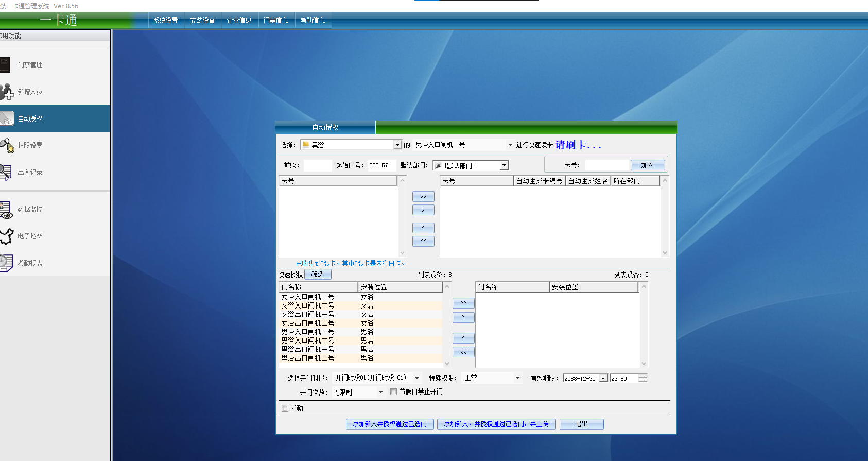Click the 新增人员 add-person icon
The height and width of the screenshot is (461, 868).
coord(6,92)
